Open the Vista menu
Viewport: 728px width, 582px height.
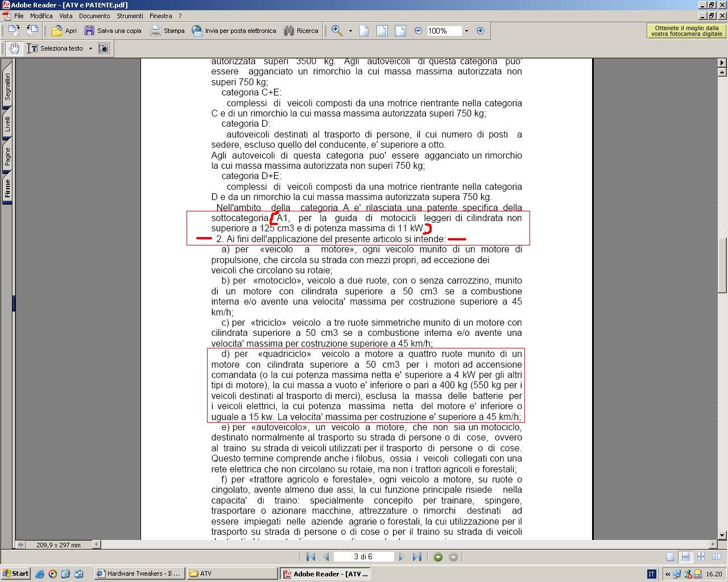(x=66, y=16)
